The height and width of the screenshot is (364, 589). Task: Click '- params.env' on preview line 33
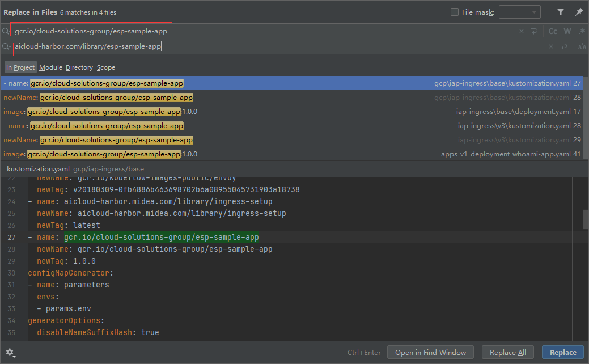pyautogui.click(x=64, y=309)
